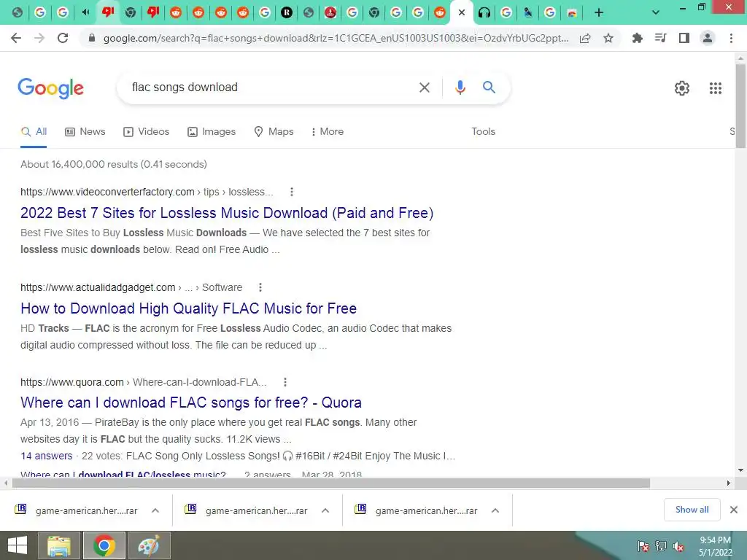Open options for actualidadgadget result

point(260,287)
